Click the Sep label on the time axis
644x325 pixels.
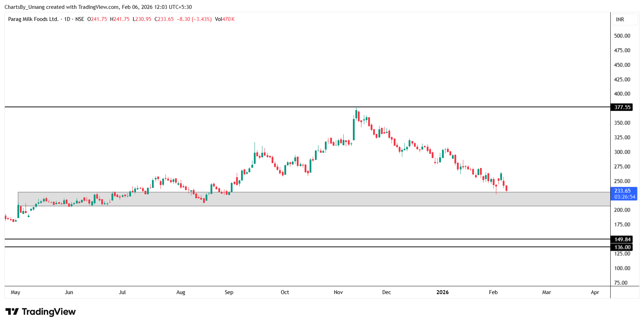click(229, 292)
